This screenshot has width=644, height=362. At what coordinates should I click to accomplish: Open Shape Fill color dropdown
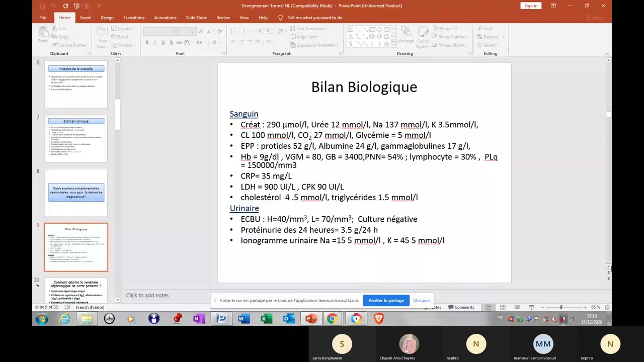[x=447, y=29]
